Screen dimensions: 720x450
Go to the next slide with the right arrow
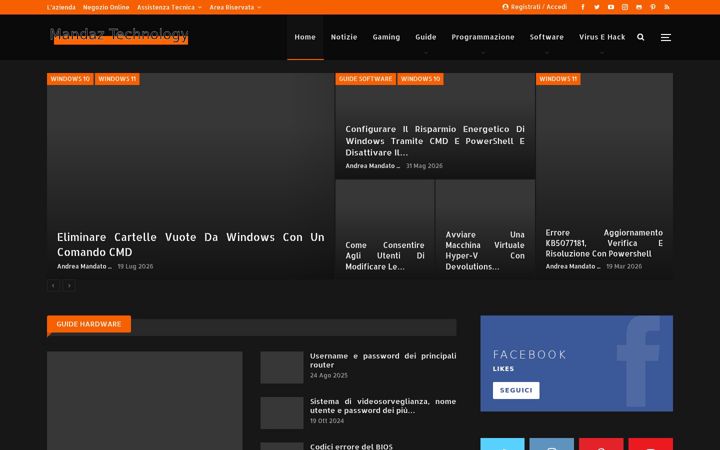69,286
